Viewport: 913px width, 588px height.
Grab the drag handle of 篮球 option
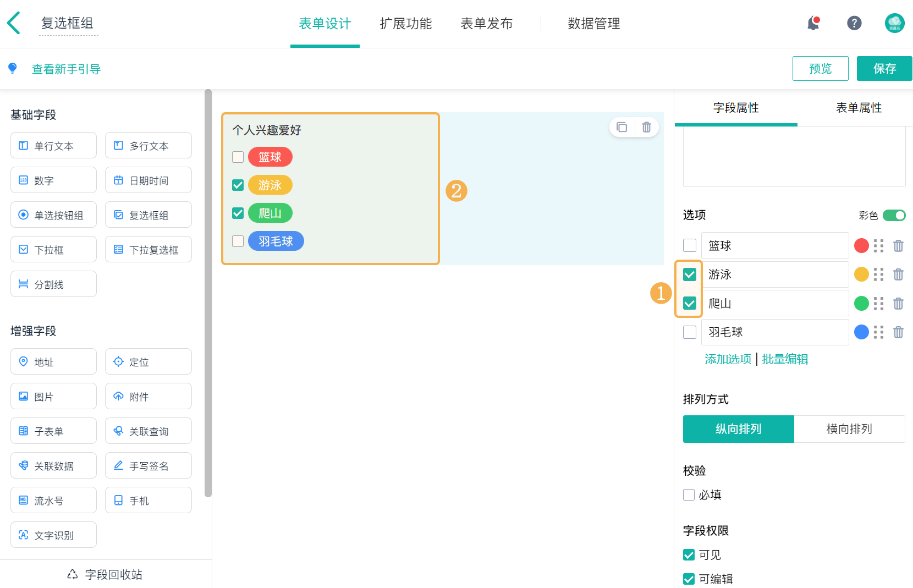(x=879, y=246)
